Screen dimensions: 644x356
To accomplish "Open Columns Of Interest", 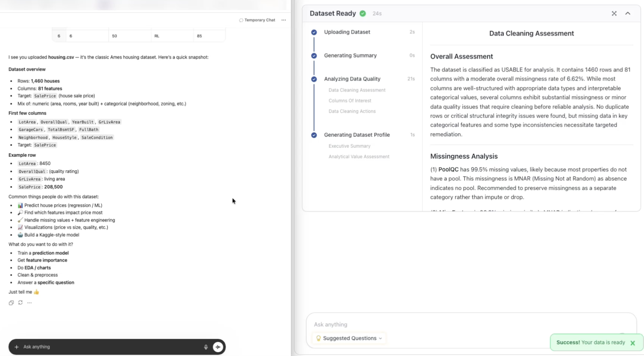I will click(x=350, y=101).
